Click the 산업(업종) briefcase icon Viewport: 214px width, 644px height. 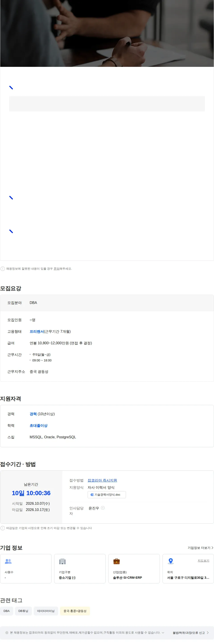[117, 561]
